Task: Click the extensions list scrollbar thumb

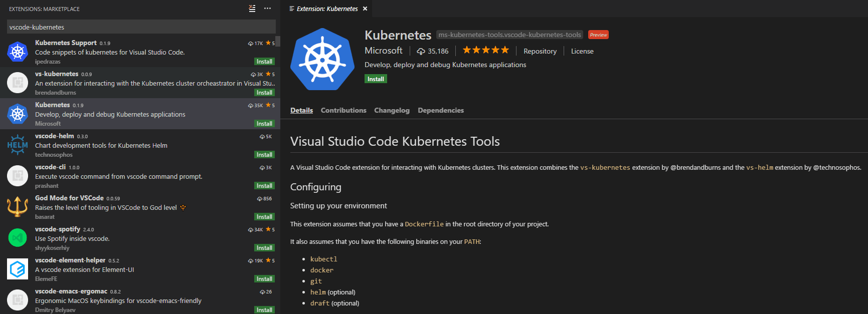Action: click(x=278, y=41)
